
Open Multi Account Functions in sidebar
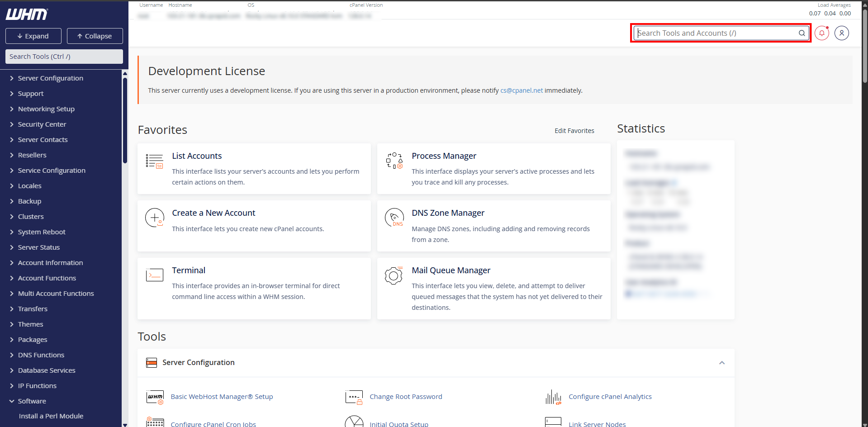[56, 294]
